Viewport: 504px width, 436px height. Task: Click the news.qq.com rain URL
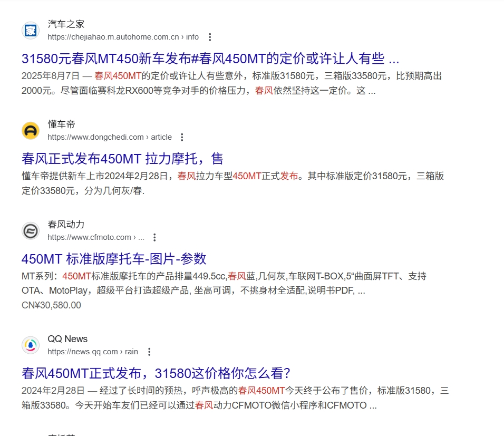(92, 352)
